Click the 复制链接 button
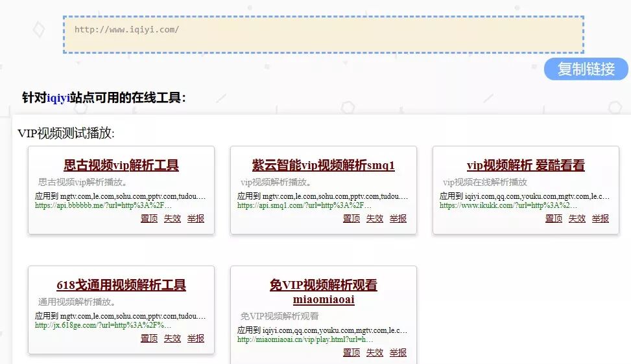Screen dimensions: 631x364 (586, 69)
